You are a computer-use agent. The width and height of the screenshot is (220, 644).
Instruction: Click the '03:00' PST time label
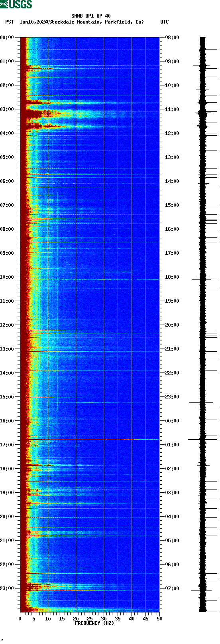[x=7, y=109]
